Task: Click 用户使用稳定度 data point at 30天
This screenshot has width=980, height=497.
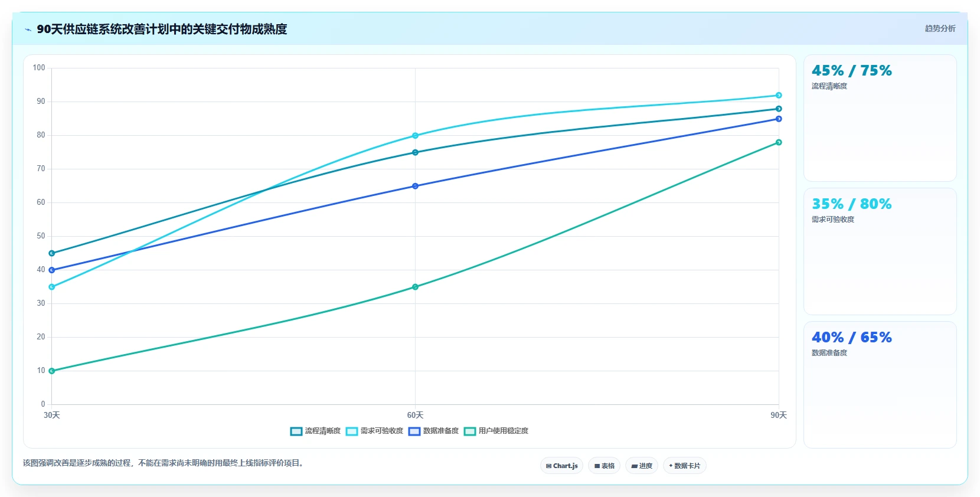Action: point(52,371)
